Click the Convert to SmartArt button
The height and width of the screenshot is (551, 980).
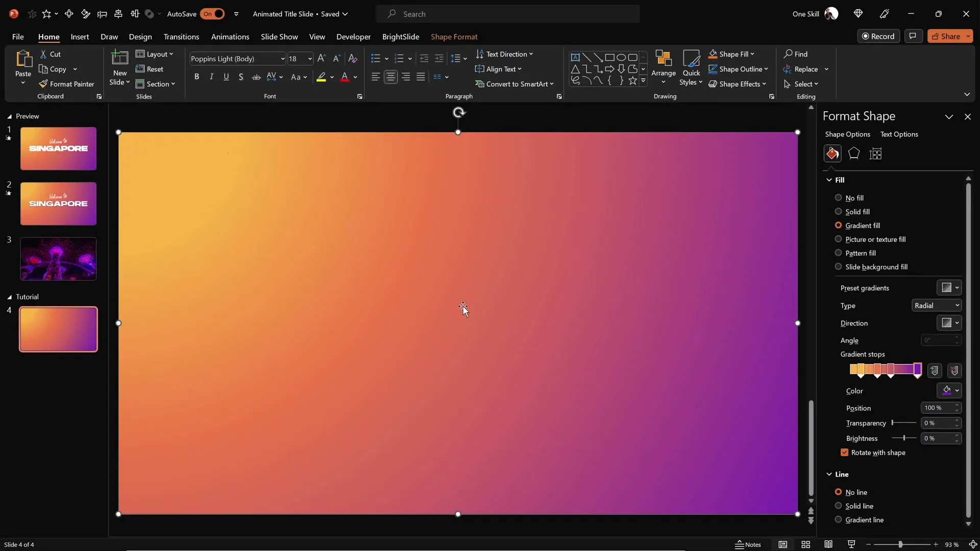click(x=514, y=84)
